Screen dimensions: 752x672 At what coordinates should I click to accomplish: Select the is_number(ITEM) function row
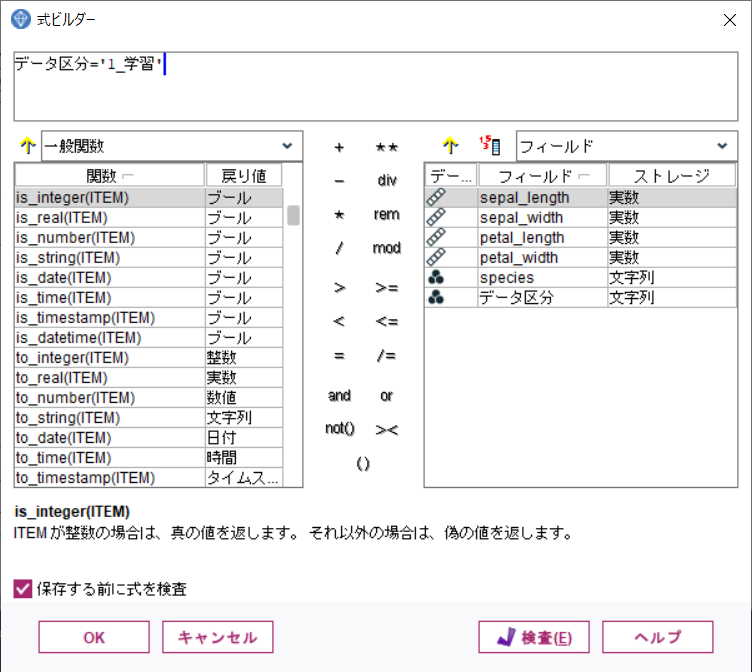tap(149, 237)
